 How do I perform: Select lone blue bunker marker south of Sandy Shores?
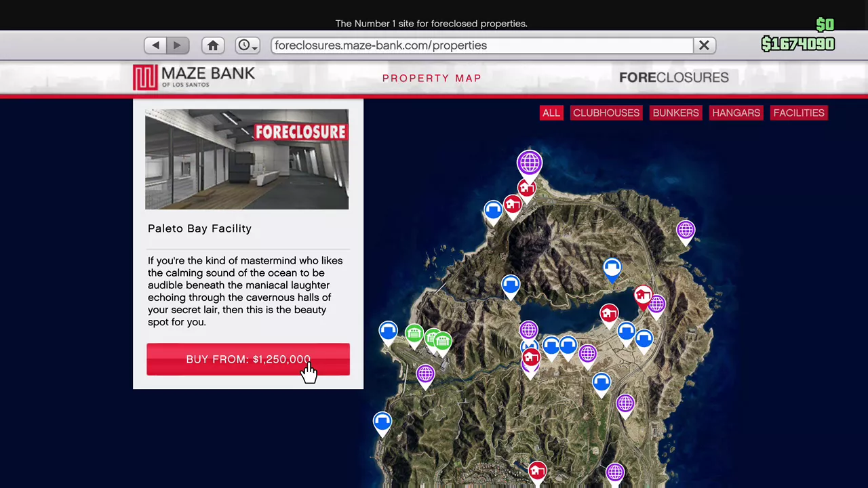601,384
